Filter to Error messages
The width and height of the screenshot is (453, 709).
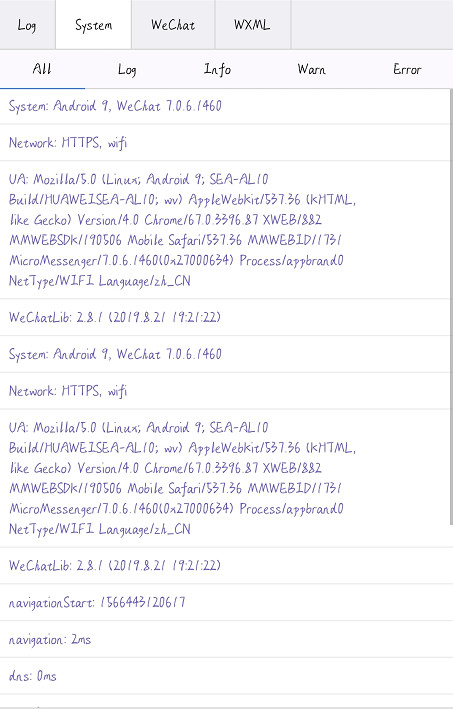pyautogui.click(x=407, y=69)
